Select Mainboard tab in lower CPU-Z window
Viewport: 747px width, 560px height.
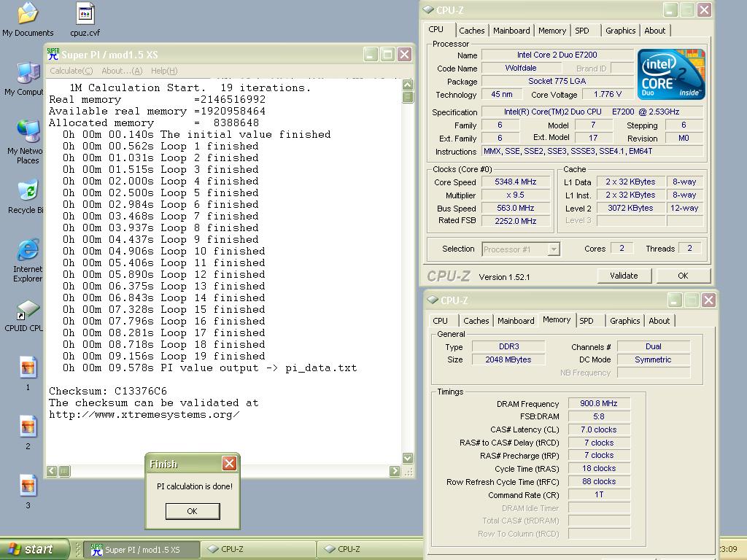point(516,321)
